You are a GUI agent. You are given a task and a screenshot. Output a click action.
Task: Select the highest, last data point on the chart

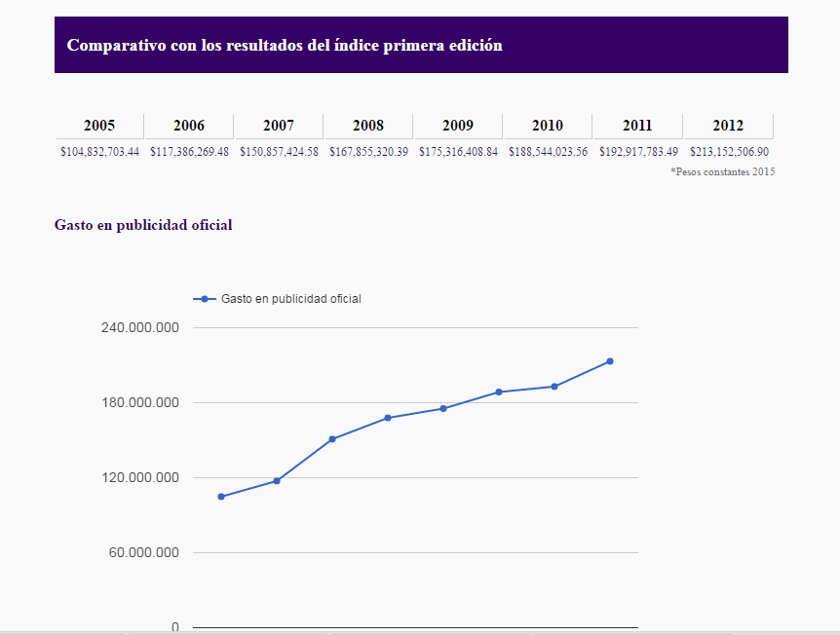tap(610, 361)
